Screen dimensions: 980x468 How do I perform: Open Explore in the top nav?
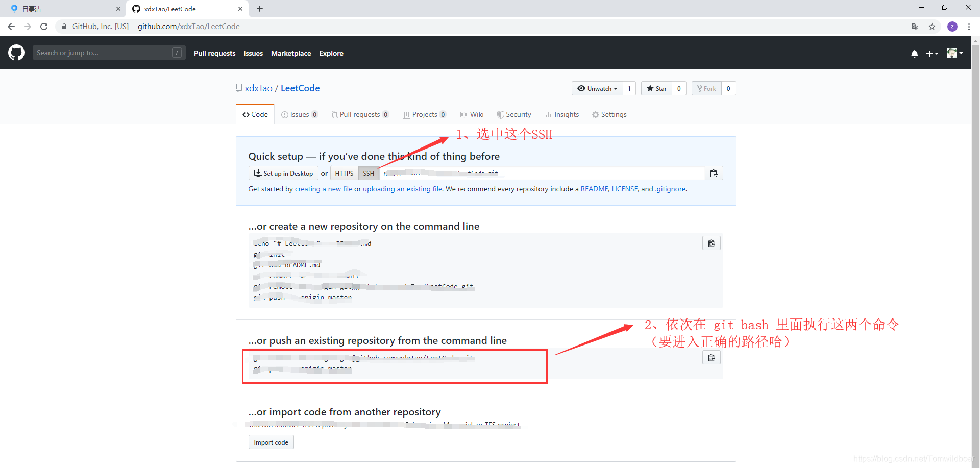coord(331,53)
